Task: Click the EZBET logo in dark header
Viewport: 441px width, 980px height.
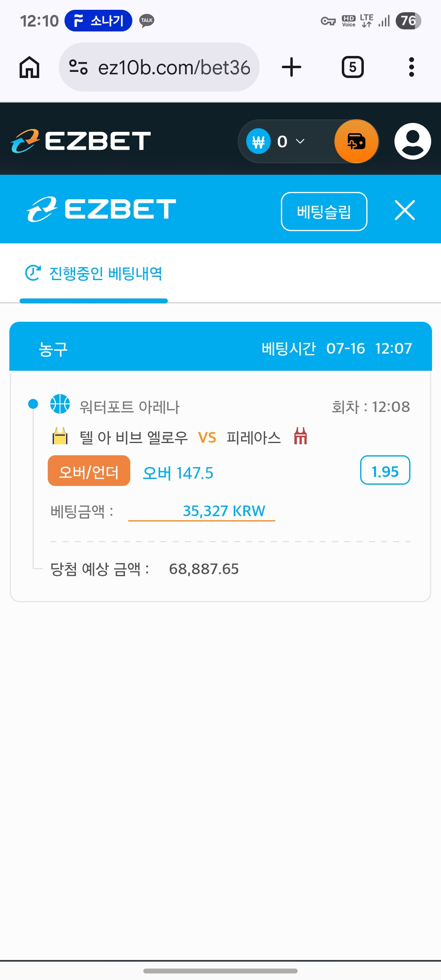Action: (x=81, y=141)
